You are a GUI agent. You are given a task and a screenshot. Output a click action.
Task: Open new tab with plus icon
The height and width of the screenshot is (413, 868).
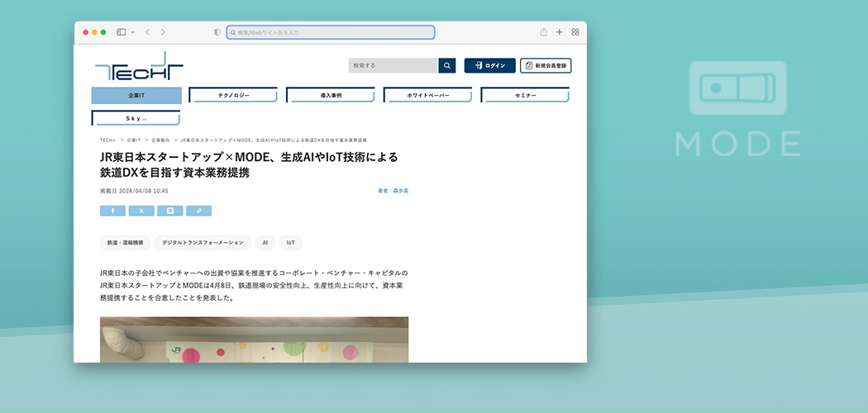pos(560,32)
